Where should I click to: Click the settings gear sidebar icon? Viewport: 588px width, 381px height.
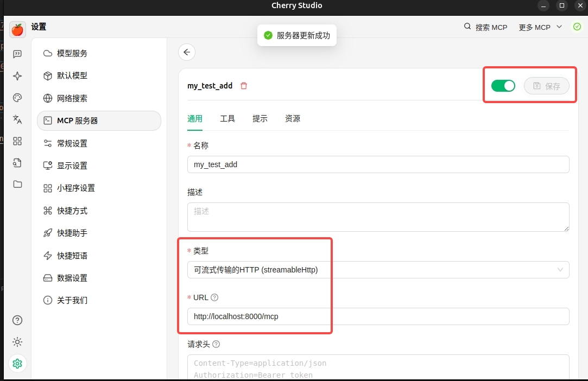pos(17,364)
